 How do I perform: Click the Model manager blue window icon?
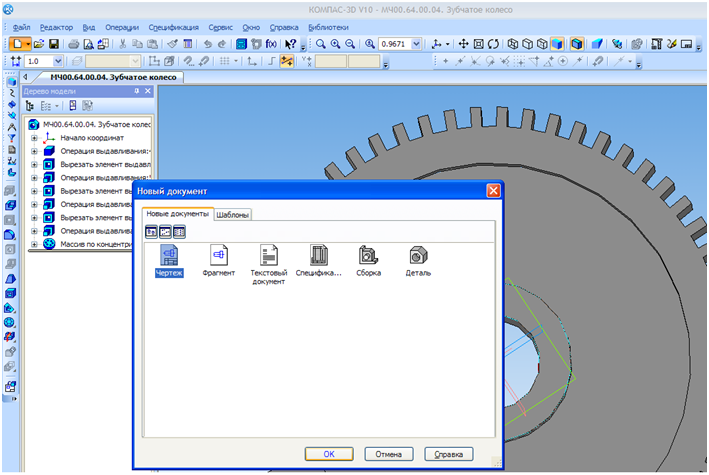tap(241, 44)
